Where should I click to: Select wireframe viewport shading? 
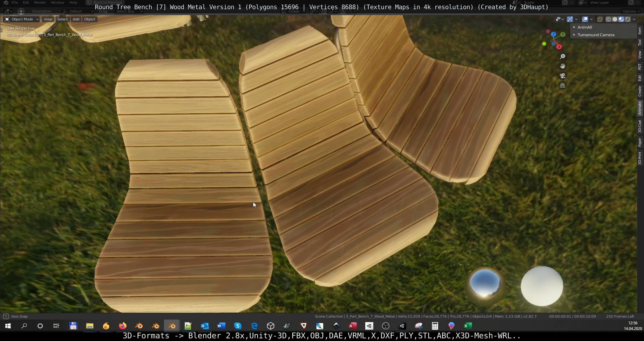(x=608, y=19)
